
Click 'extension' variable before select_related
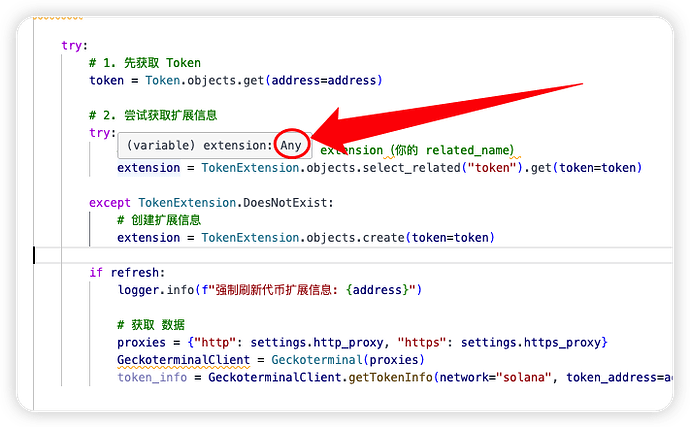coord(148,168)
